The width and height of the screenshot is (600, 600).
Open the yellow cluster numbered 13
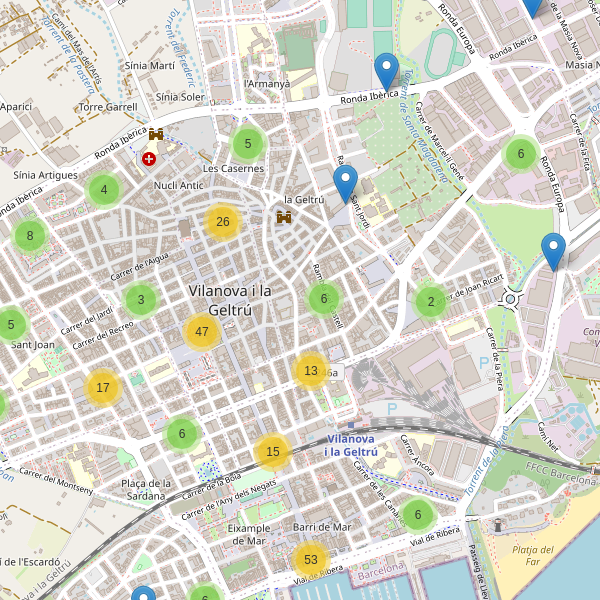pyautogui.click(x=311, y=371)
